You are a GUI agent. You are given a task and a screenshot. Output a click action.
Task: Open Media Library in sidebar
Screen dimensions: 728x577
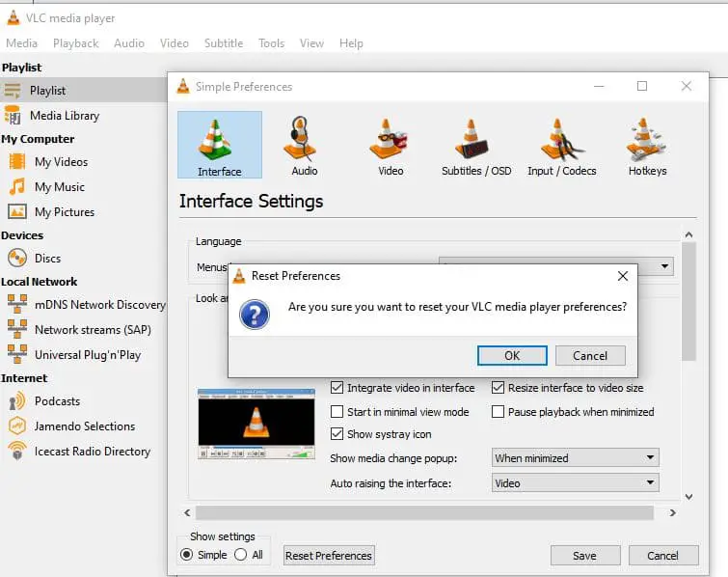click(x=64, y=116)
